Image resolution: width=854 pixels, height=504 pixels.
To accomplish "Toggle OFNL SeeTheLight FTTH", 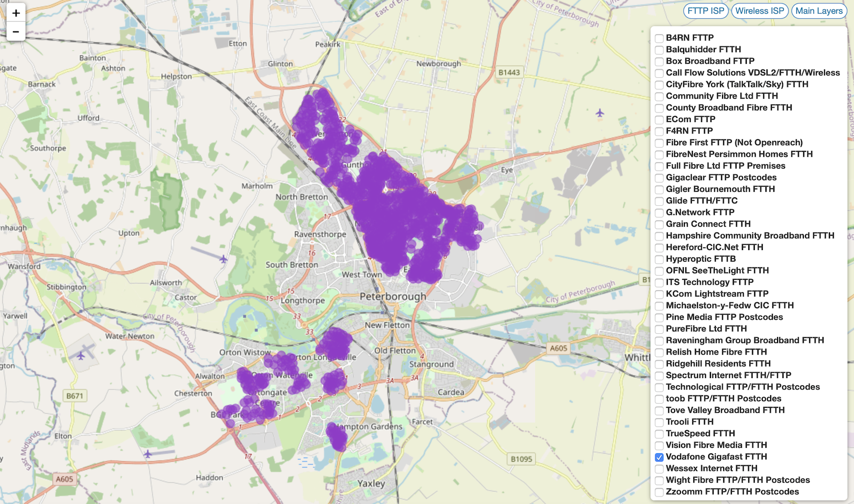I will click(x=659, y=271).
